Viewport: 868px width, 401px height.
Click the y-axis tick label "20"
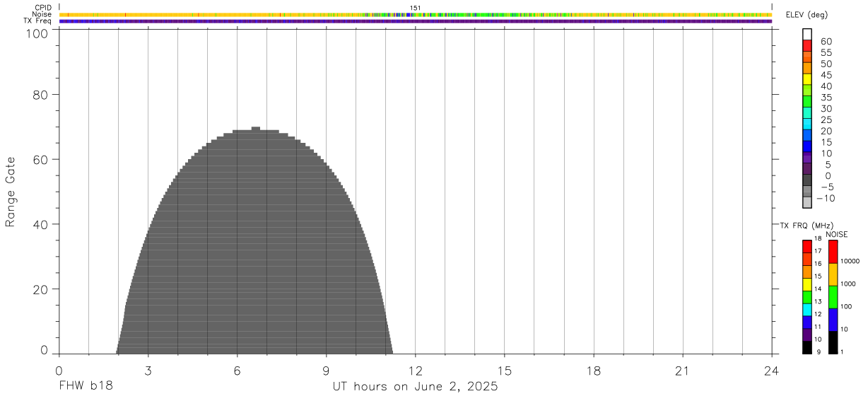pyautogui.click(x=42, y=289)
